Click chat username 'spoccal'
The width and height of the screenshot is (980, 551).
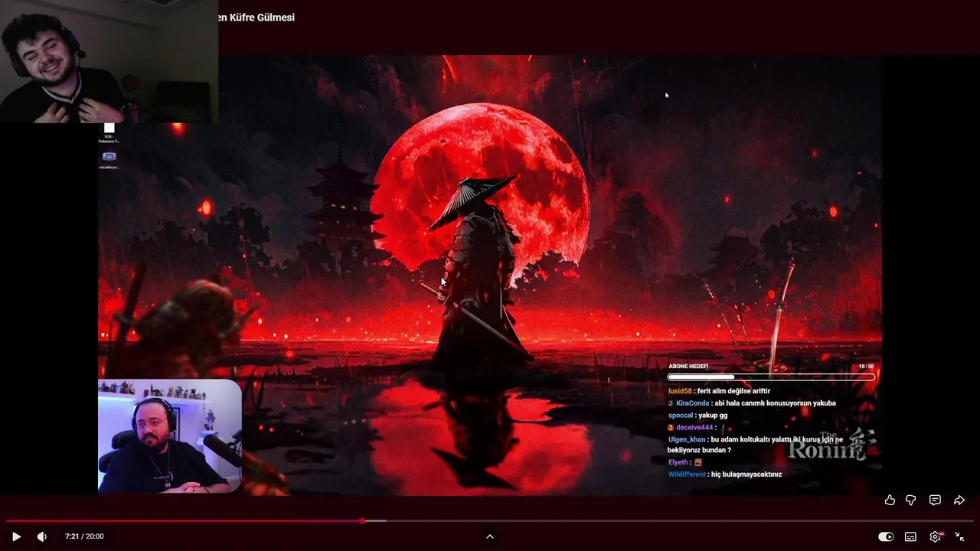pos(681,416)
